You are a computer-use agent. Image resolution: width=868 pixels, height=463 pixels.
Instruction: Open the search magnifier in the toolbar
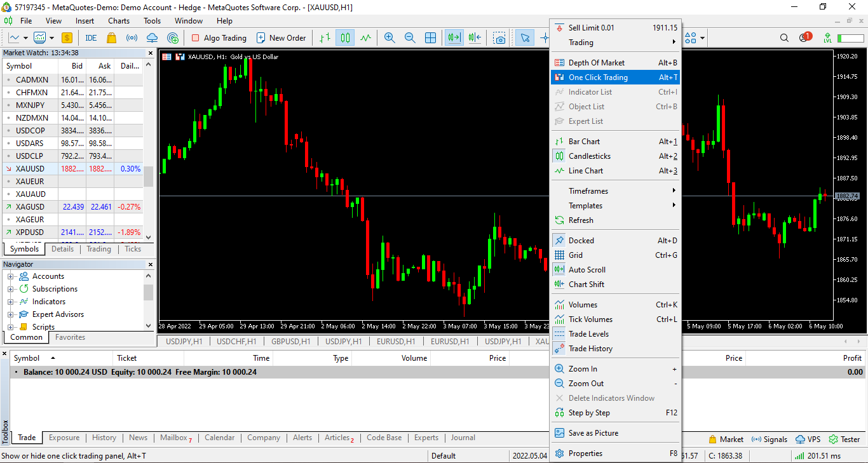784,38
